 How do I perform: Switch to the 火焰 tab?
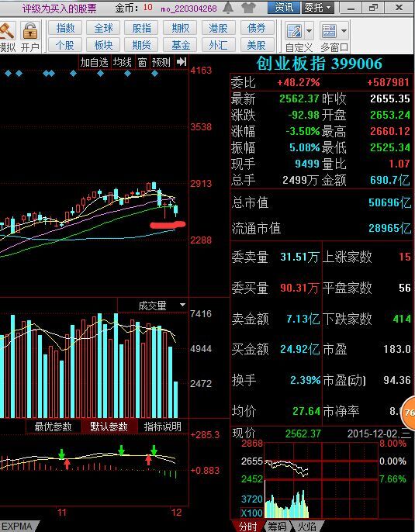307,527
